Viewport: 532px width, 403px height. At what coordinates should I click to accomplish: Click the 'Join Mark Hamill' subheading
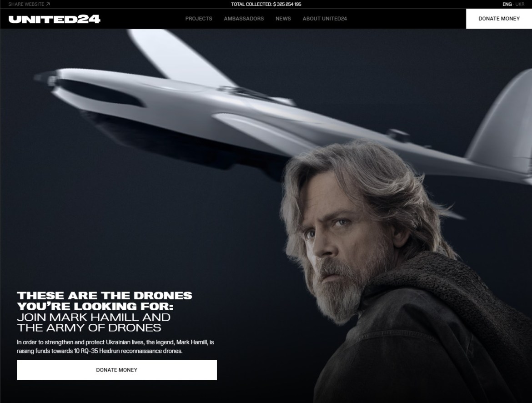(94, 322)
